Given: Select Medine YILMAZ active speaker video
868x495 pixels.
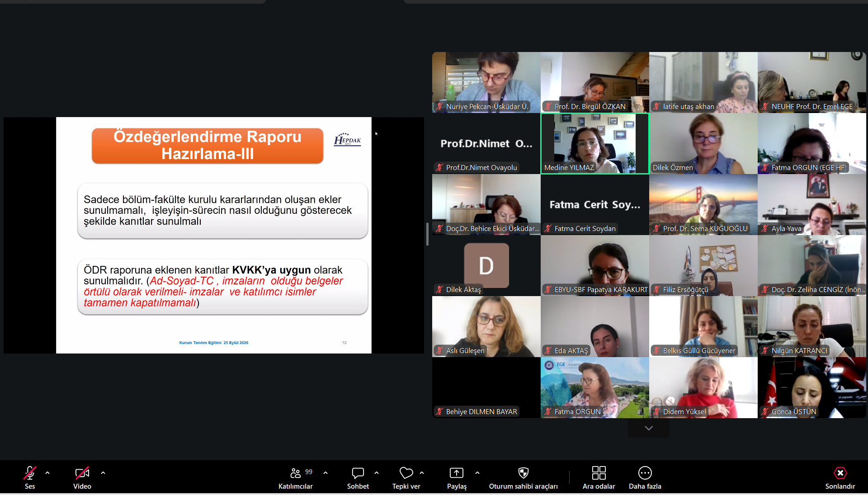Looking at the screenshot, I should pyautogui.click(x=595, y=143).
